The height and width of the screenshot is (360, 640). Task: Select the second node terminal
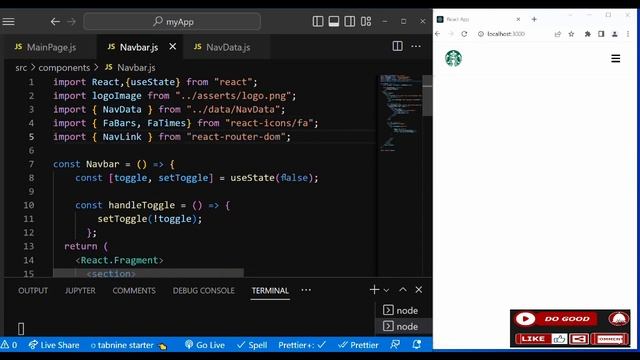(403, 327)
